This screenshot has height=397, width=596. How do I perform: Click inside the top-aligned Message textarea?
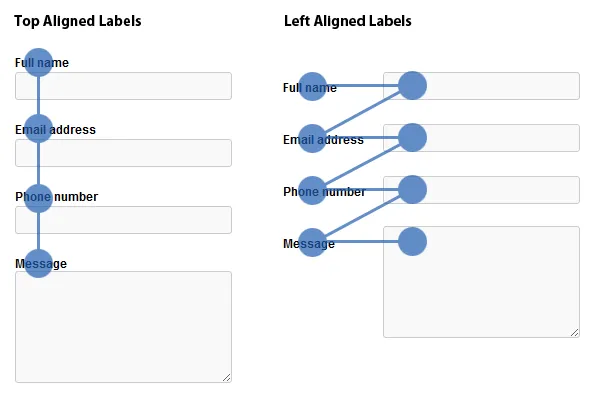[123, 327]
